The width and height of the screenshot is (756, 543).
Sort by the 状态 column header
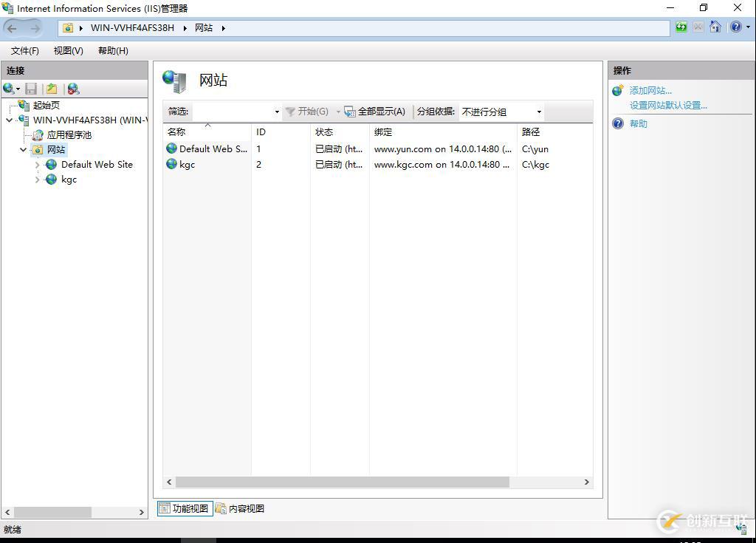[x=340, y=132]
